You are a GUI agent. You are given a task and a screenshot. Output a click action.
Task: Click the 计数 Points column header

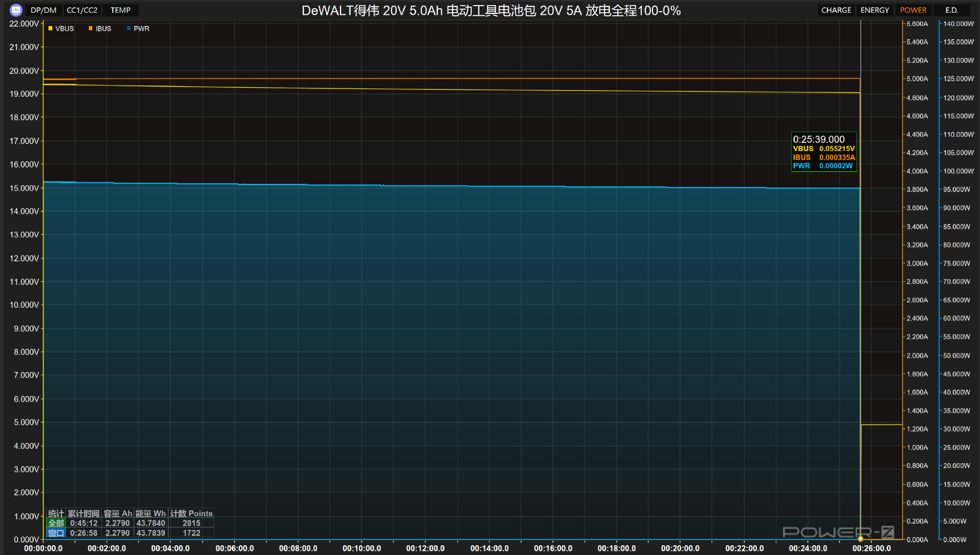tap(191, 513)
